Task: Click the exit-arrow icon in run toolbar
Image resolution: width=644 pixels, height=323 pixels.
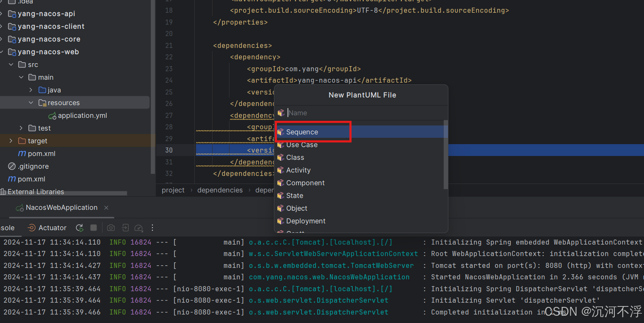Action: click(x=125, y=228)
